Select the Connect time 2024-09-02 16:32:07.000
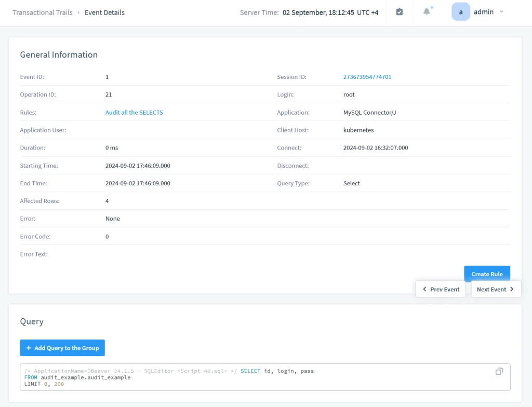The width and height of the screenshot is (532, 407). point(376,148)
